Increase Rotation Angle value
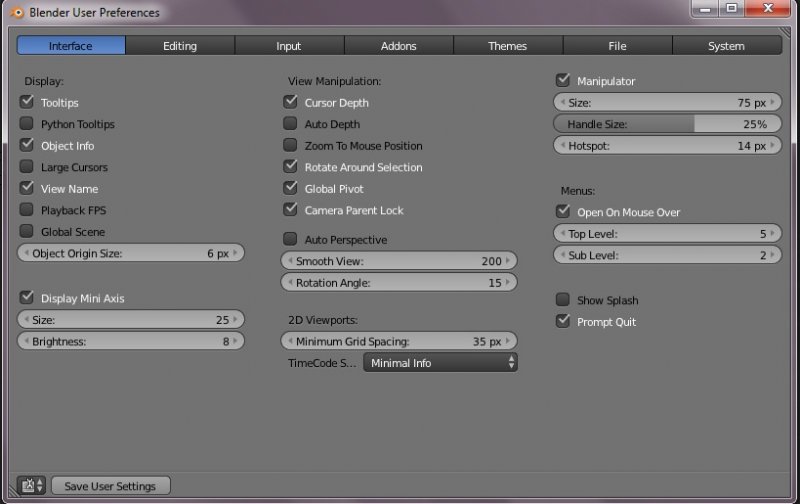The image size is (800, 504). pos(508,282)
